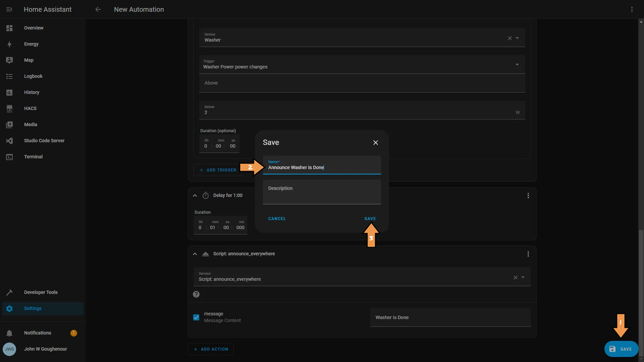Click the Media play icon
The image size is (644, 362).
click(x=9, y=124)
